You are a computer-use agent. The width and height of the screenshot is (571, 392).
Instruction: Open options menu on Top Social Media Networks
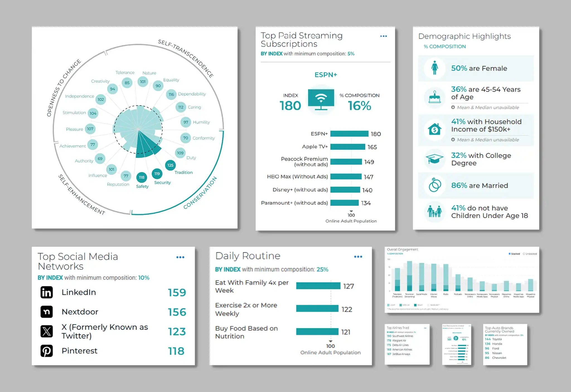(x=180, y=257)
